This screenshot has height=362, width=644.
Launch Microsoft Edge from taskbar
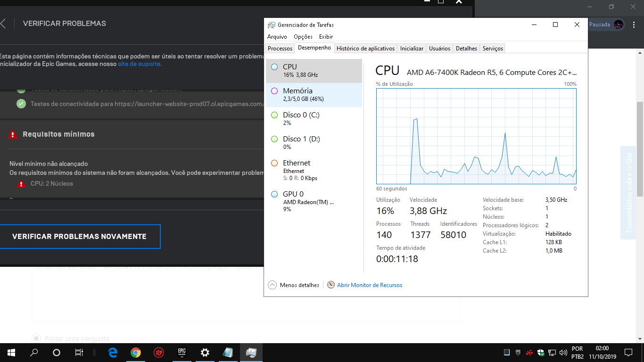click(x=113, y=353)
